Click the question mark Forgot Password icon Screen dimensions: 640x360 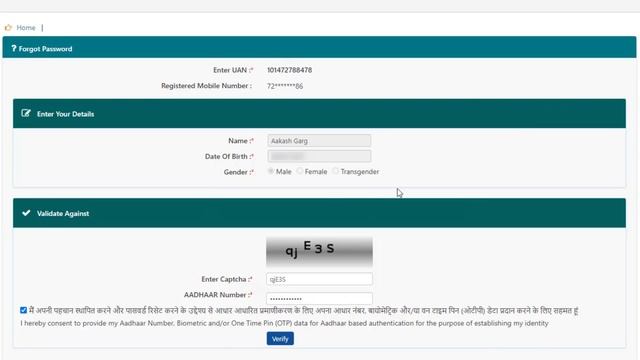click(14, 49)
